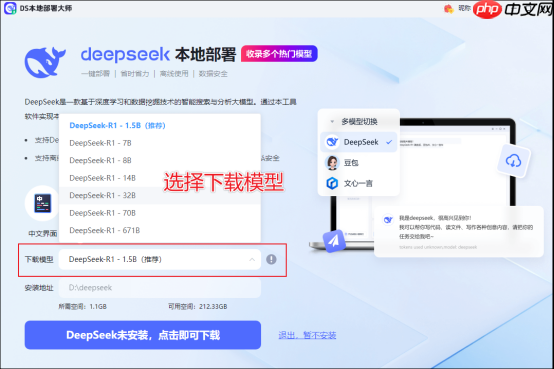554x369 pixels.
Task: Click the DeepSeek checkmark in switch panel
Action: pyautogui.click(x=389, y=142)
